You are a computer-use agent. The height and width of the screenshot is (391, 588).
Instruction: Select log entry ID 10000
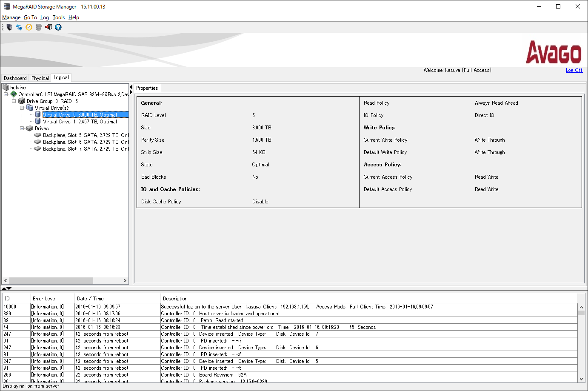290,307
